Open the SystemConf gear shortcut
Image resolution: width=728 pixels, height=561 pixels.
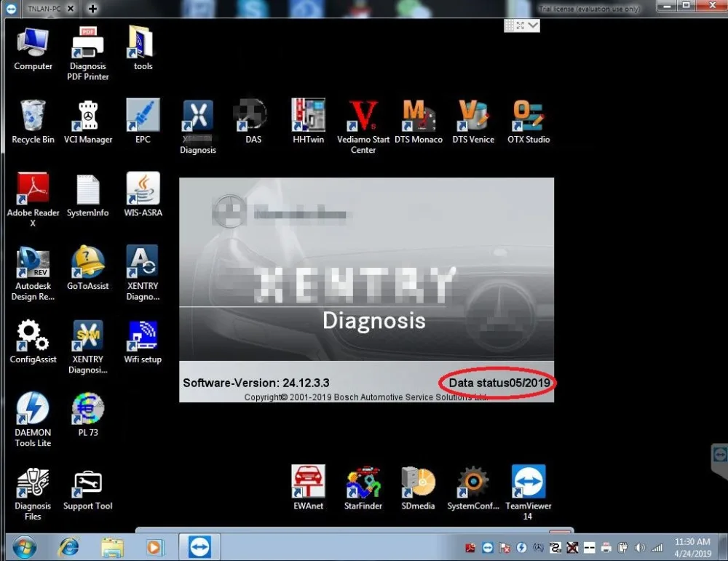point(473,488)
